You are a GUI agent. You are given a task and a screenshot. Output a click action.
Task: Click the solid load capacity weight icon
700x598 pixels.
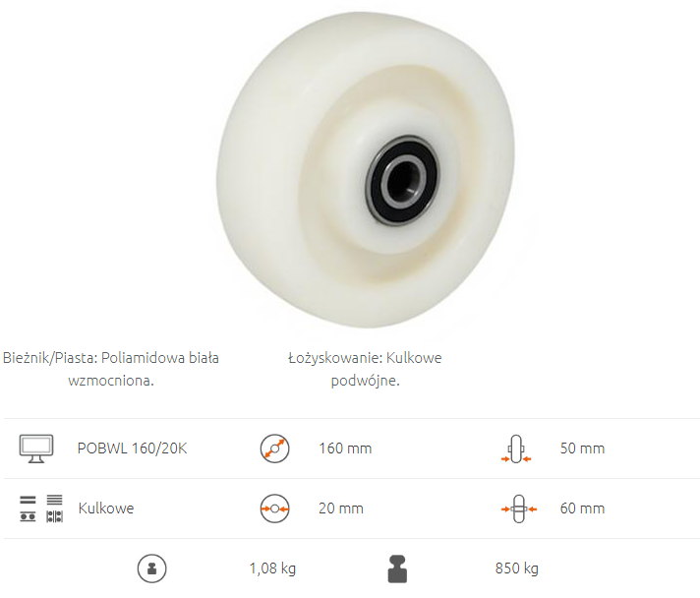397,568
